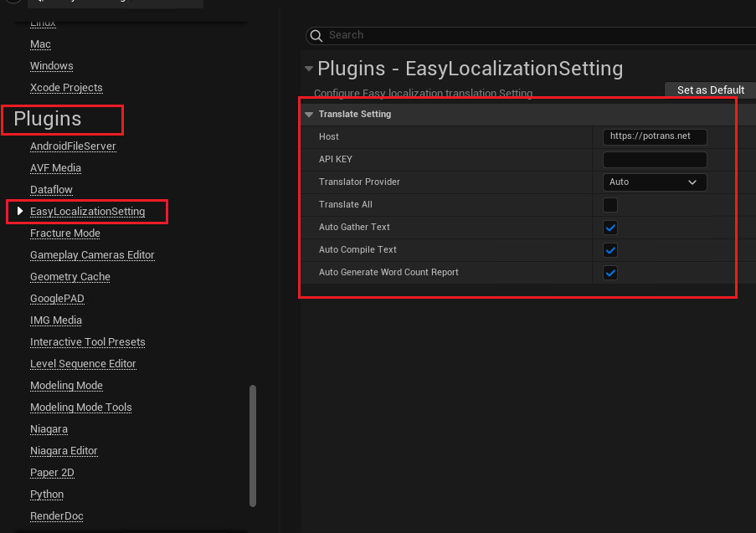
Task: Click the sidebar vertical scrollbar thumb
Action: 253,446
